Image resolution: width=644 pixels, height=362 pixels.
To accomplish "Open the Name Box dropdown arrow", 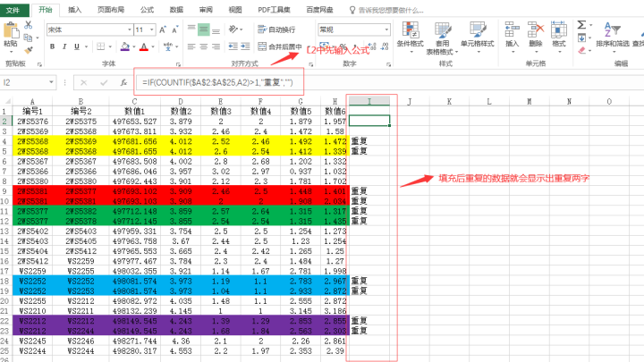I will point(51,82).
